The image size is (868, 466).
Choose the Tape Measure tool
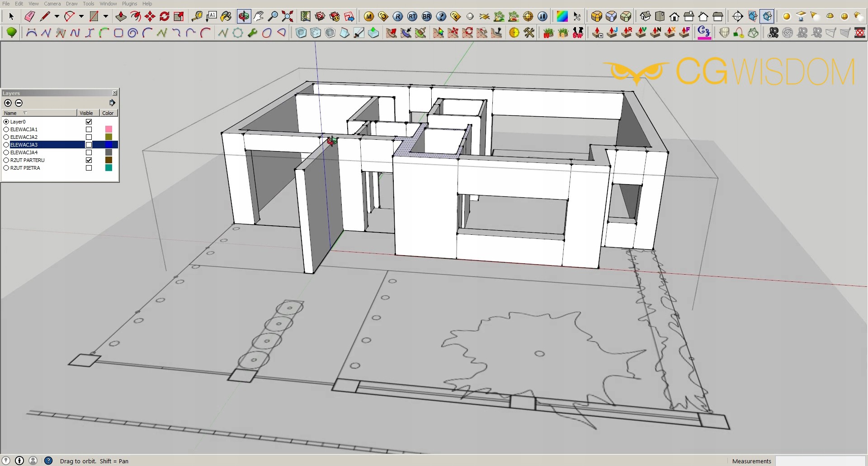point(197,17)
